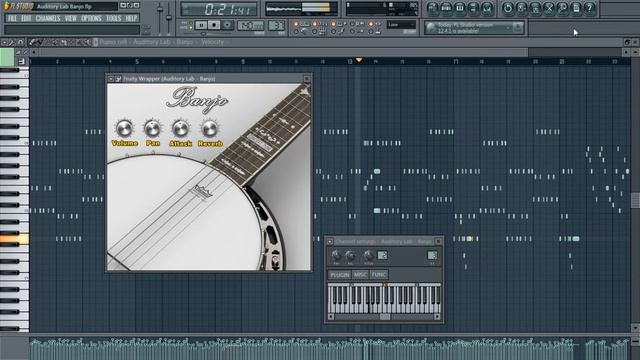The width and height of the screenshot is (640, 360).
Task: Detach the piano roll window icon
Action: [x=627, y=42]
